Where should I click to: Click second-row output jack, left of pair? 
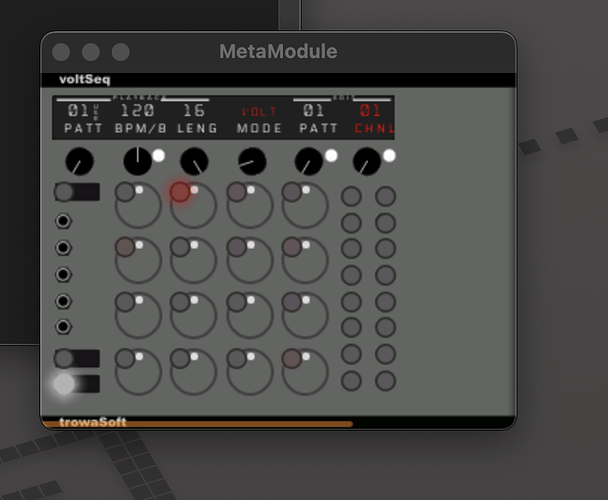pos(351,223)
